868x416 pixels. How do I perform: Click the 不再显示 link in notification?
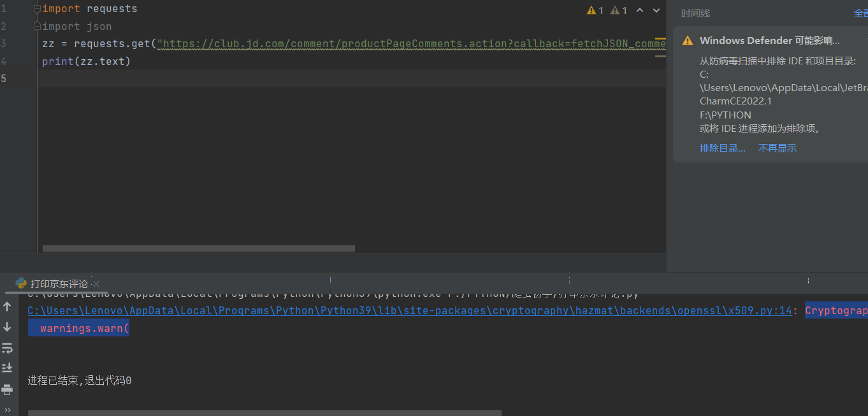point(777,148)
